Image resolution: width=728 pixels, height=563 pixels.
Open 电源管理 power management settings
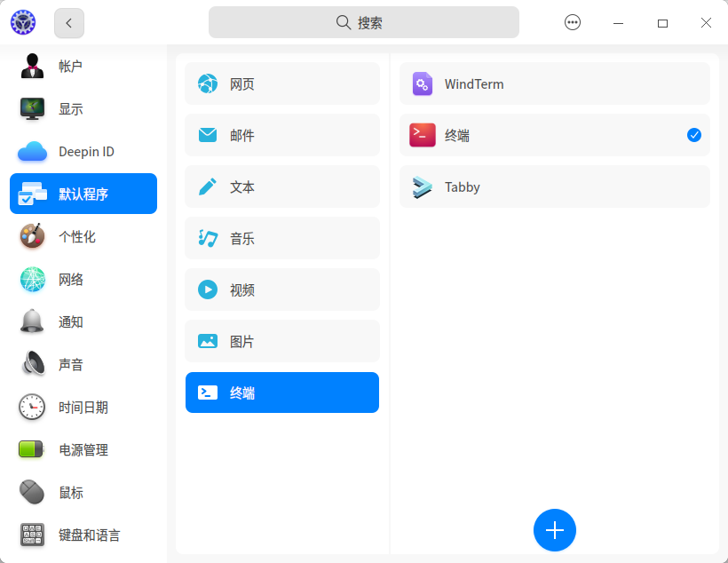[x=83, y=449]
